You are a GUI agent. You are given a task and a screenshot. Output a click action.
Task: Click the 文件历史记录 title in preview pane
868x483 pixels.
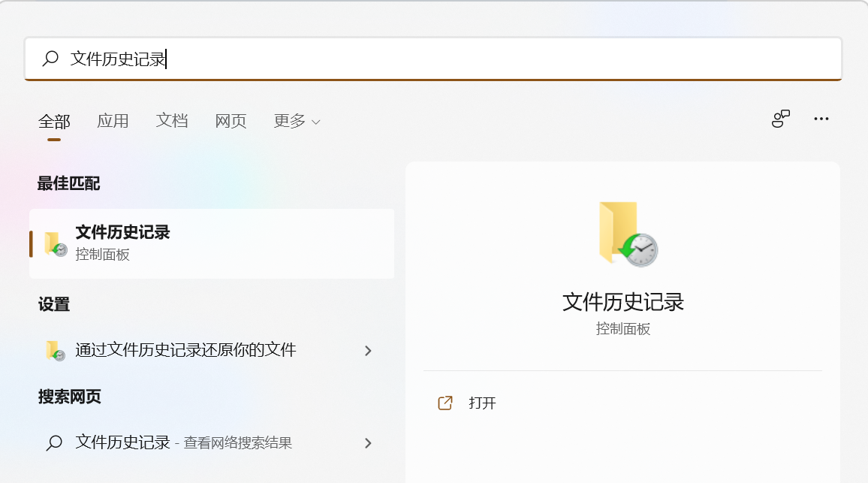[623, 303]
